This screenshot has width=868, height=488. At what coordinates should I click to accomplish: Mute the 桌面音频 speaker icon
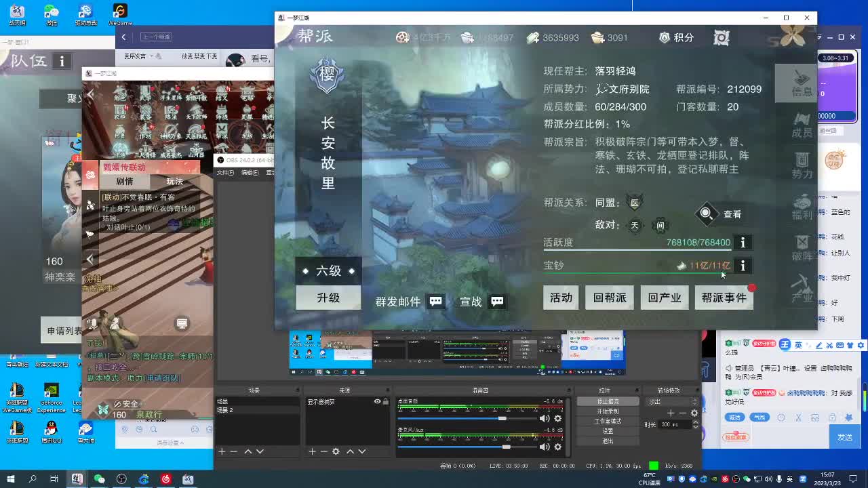click(545, 418)
